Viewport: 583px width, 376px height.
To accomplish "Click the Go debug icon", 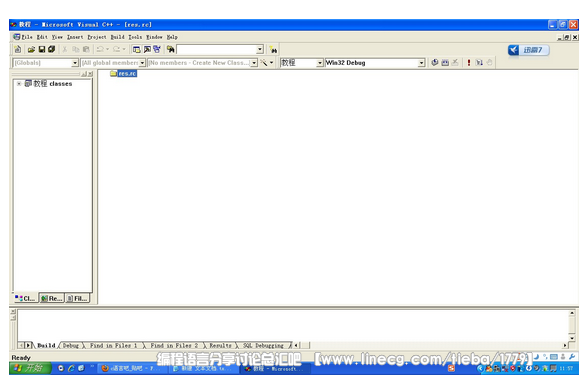I will [479, 62].
